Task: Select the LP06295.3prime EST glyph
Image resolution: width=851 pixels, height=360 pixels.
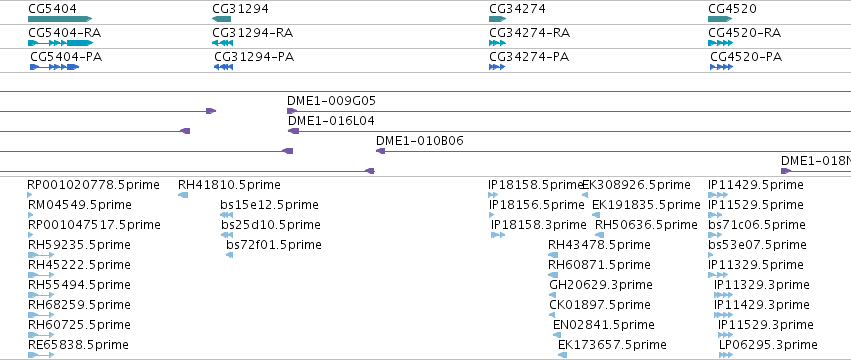Action: pyautogui.click(x=726, y=355)
